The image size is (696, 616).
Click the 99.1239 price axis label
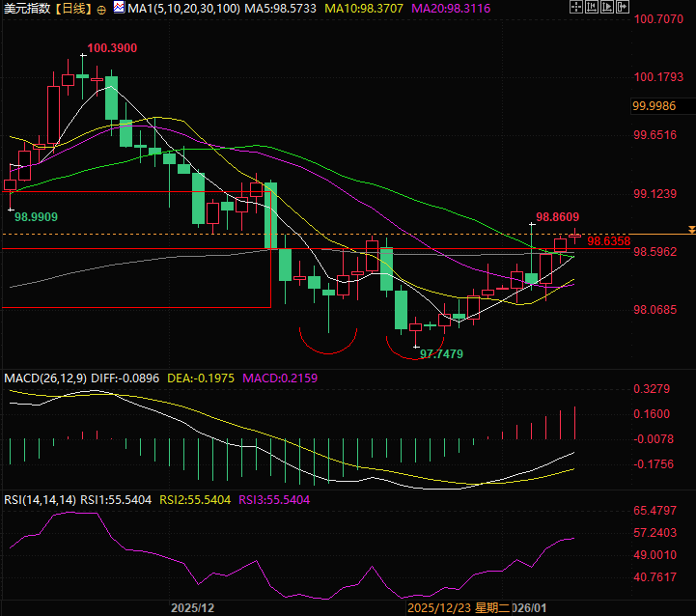tap(655, 194)
